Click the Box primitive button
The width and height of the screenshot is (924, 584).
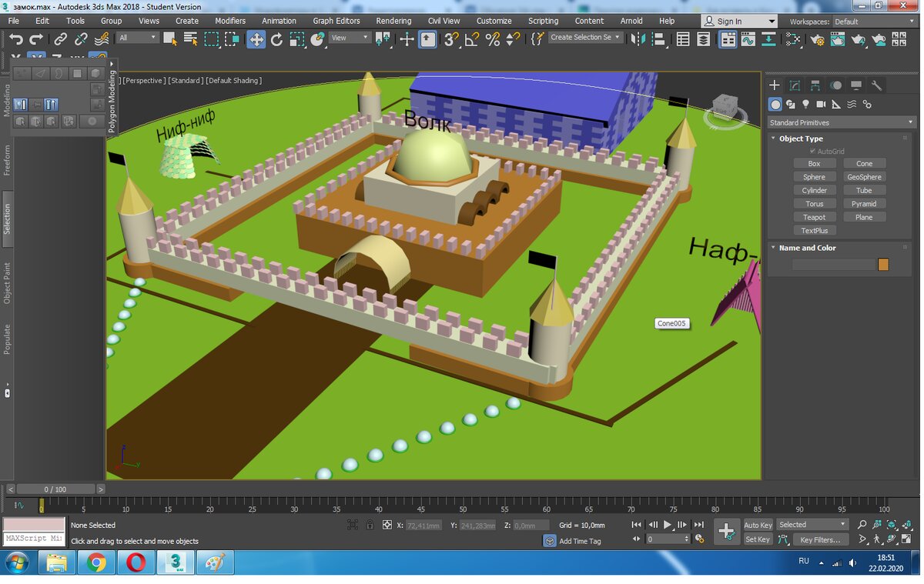click(814, 163)
